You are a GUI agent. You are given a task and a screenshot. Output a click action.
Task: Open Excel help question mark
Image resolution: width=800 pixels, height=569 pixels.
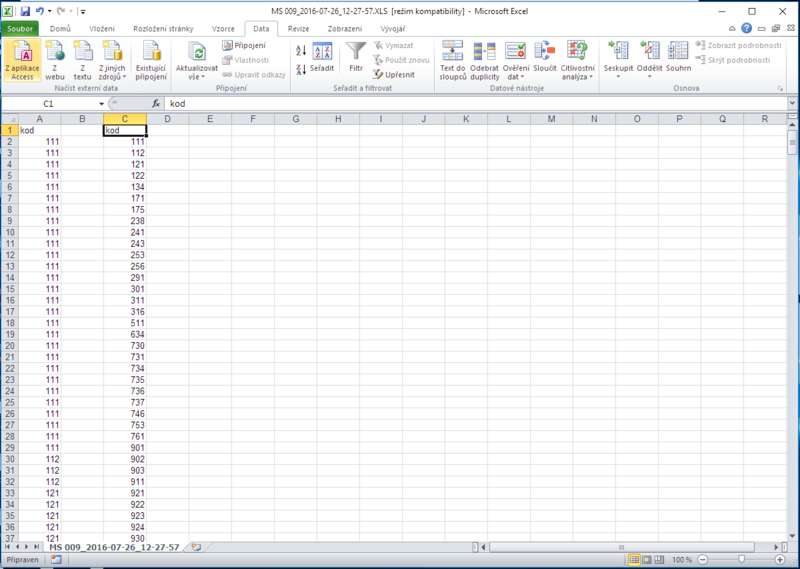(746, 29)
